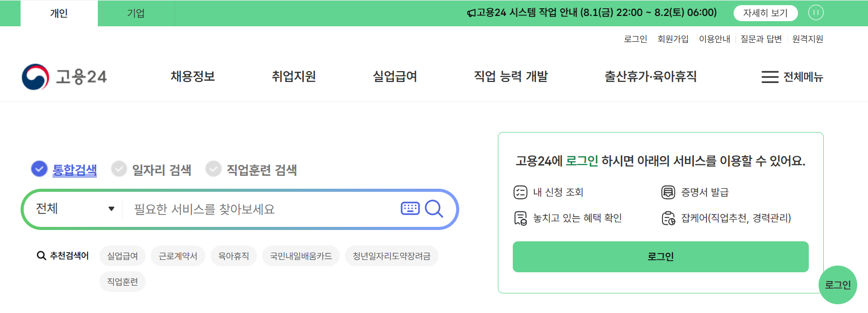The image size is (868, 313).
Task: Click the 놓치고 있는 혜택 확인 icon
Action: click(x=522, y=217)
